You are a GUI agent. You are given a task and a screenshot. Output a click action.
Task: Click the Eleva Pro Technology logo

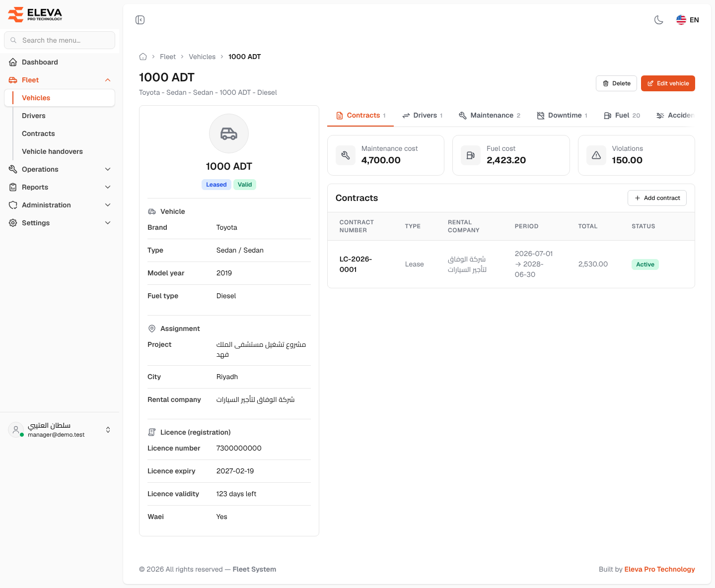[35, 14]
